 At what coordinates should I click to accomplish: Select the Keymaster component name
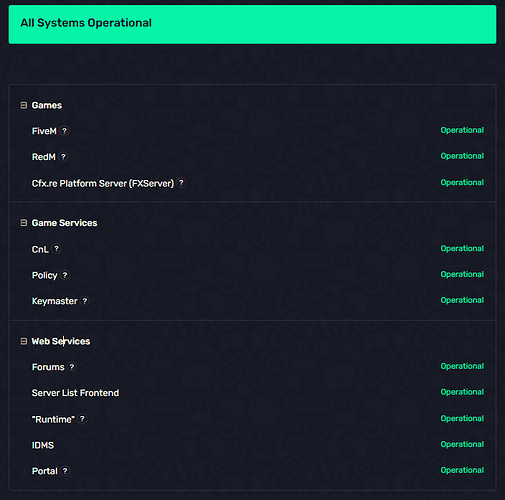tap(54, 301)
